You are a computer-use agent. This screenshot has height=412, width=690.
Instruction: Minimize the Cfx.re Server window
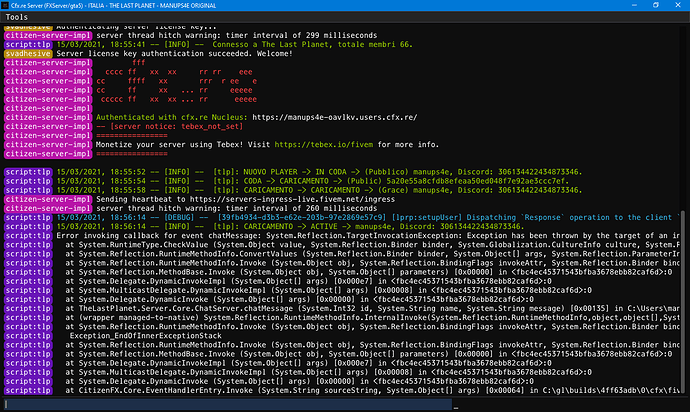tap(634, 5)
